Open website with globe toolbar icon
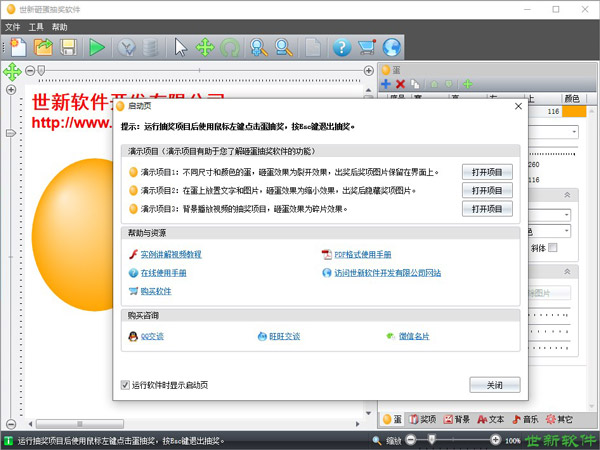Screen dimensions: 600x450 coord(392,47)
